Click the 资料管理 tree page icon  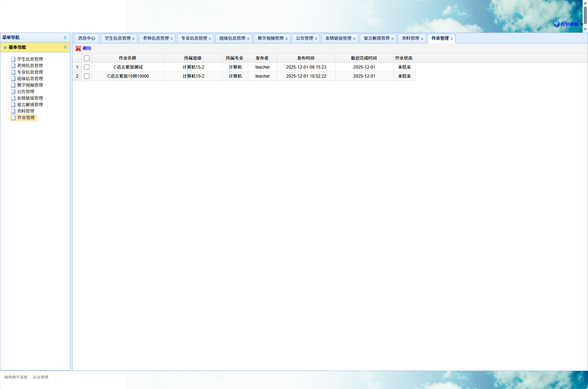13,111
